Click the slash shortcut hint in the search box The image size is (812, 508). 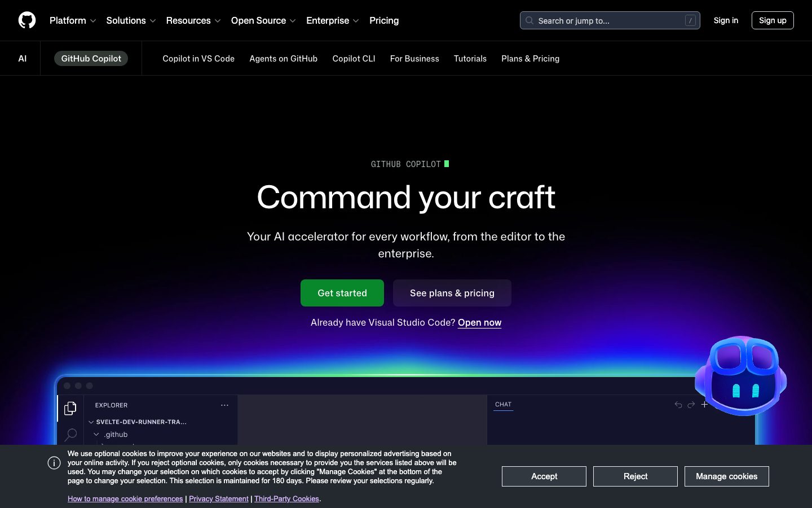point(690,20)
